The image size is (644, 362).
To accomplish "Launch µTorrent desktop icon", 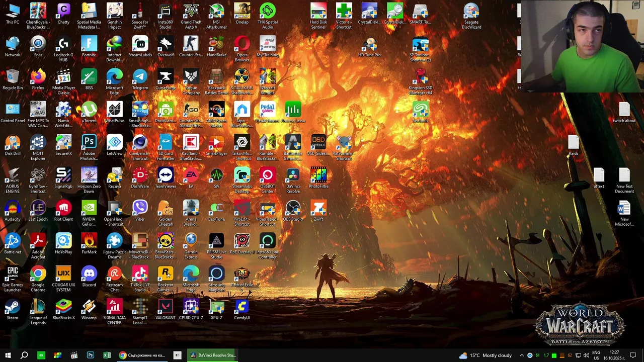I will coord(89,113).
